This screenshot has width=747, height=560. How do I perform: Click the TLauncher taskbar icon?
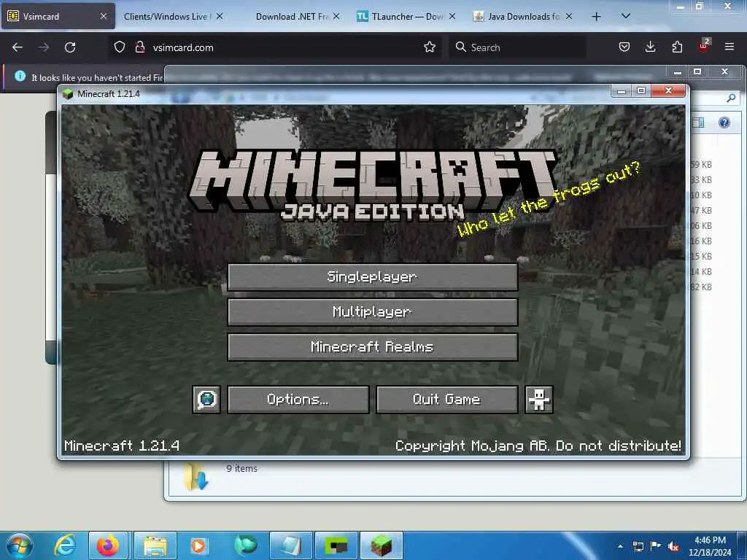coord(336,545)
